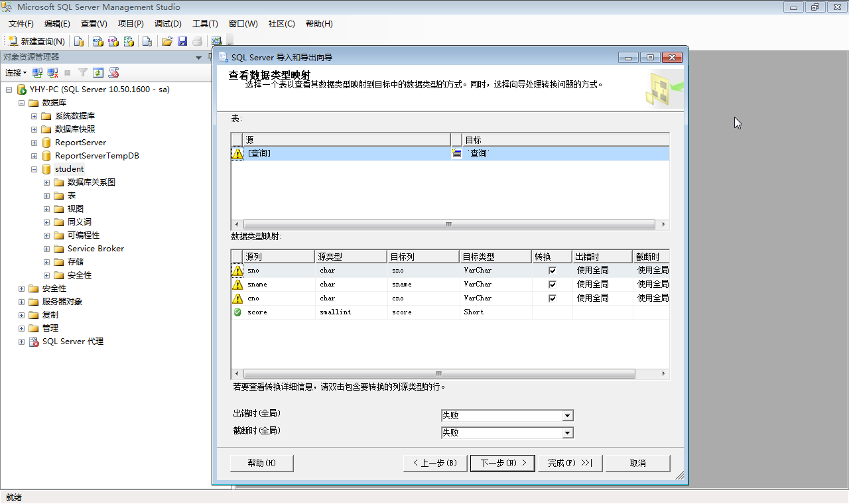
Task: Click the MDX query icon in toolbar
Action: (x=98, y=41)
